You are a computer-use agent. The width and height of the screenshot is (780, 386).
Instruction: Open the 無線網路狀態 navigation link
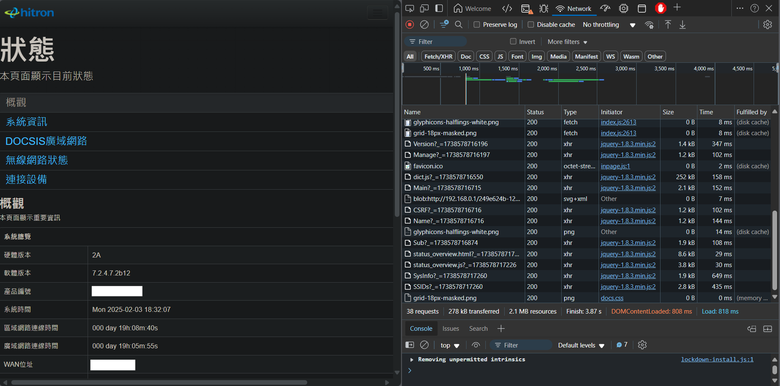coord(37,160)
